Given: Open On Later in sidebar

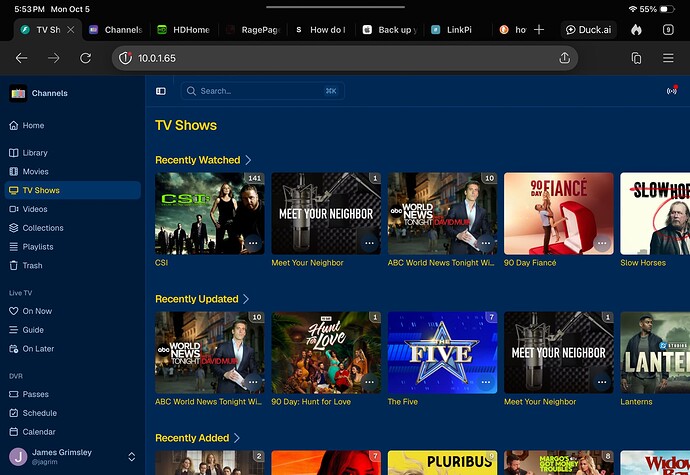Looking at the screenshot, I should (73, 349).
